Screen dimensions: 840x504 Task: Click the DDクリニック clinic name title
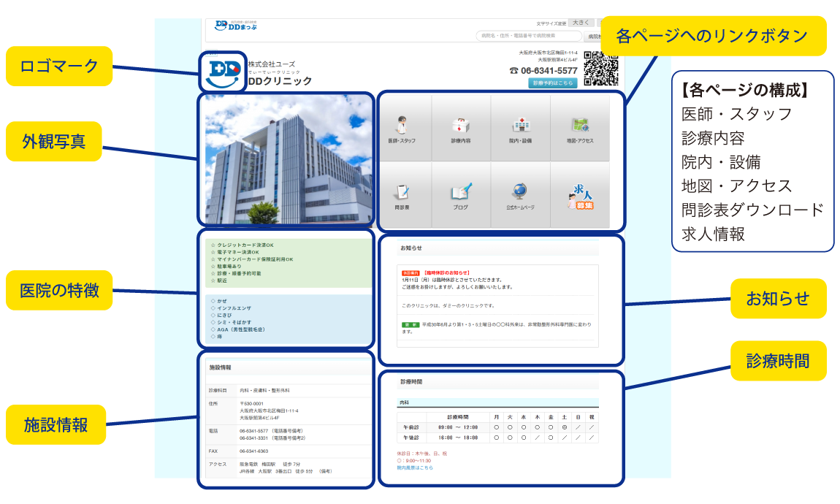(280, 82)
